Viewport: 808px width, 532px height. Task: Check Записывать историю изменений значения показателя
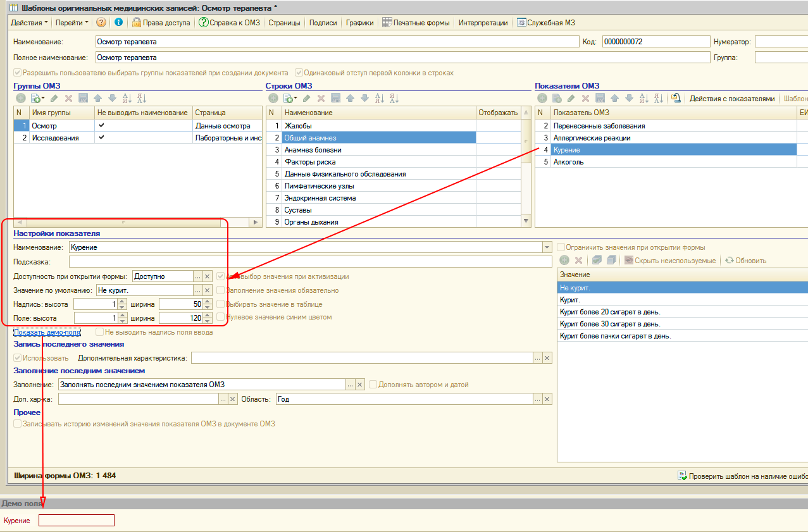[x=18, y=424]
